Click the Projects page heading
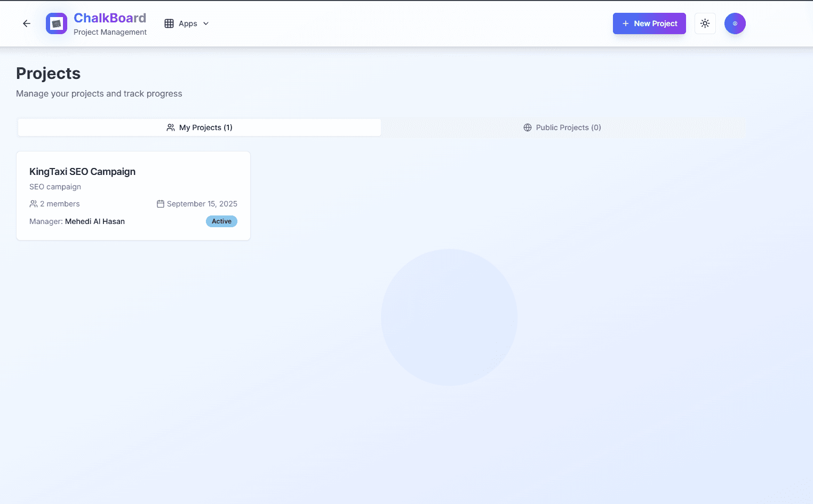 point(49,74)
